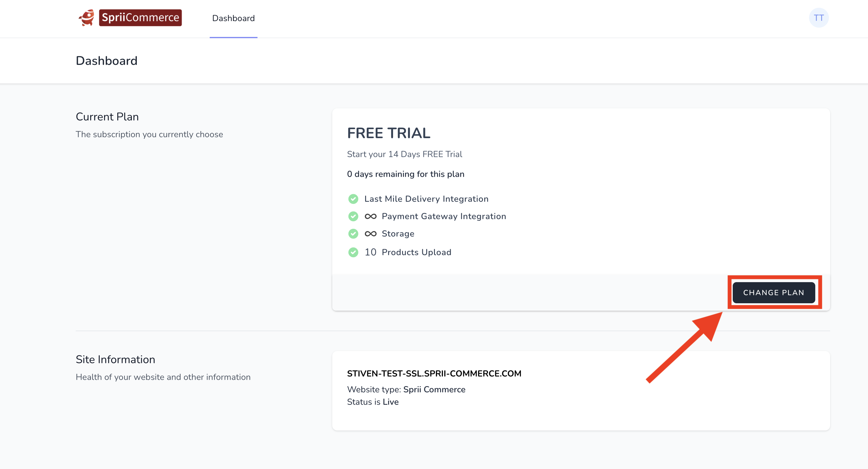868x469 pixels.
Task: Click the Current Plan section heading
Action: (107, 117)
